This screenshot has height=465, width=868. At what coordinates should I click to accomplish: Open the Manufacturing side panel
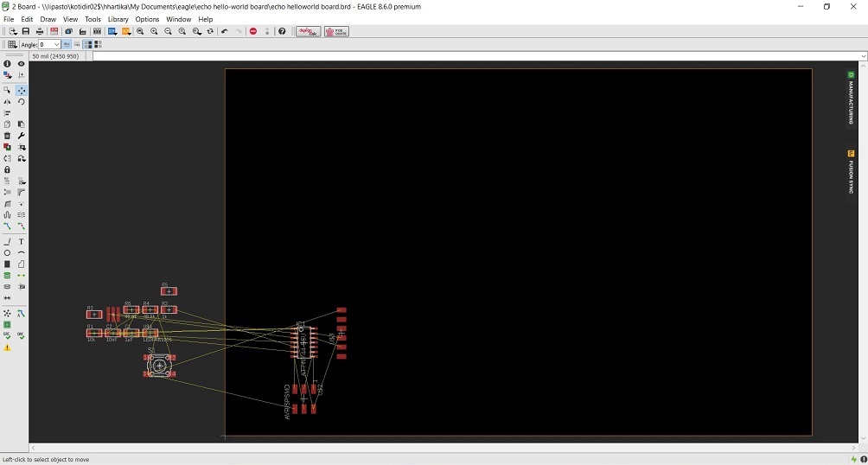point(851,98)
